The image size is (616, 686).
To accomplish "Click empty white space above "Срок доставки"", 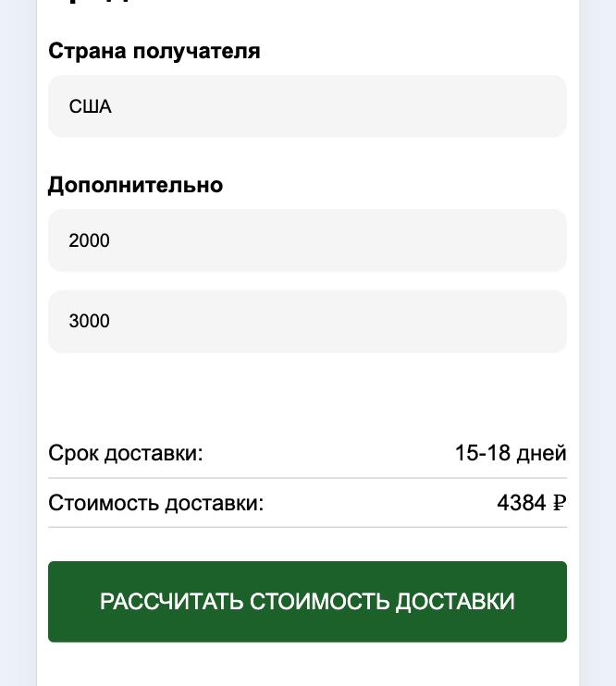I will point(307,393).
